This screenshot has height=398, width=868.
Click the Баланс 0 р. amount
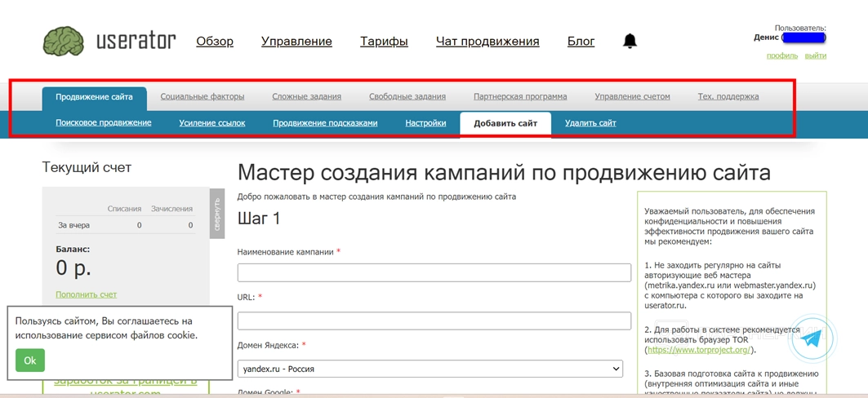click(73, 268)
